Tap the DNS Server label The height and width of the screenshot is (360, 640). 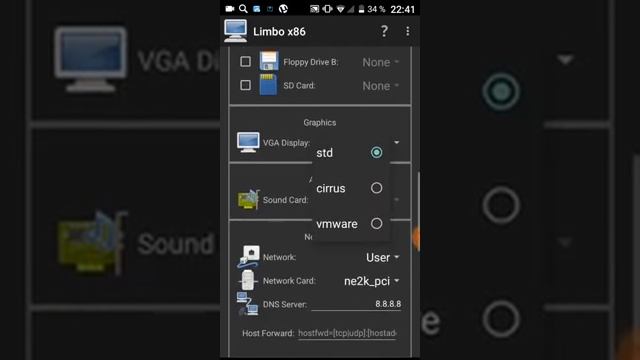[285, 304]
